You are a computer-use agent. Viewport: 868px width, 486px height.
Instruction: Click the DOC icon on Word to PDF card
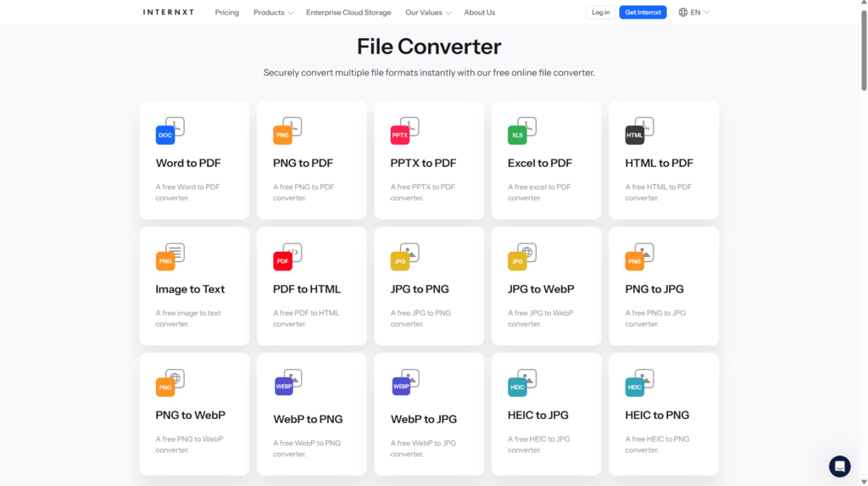coord(165,135)
